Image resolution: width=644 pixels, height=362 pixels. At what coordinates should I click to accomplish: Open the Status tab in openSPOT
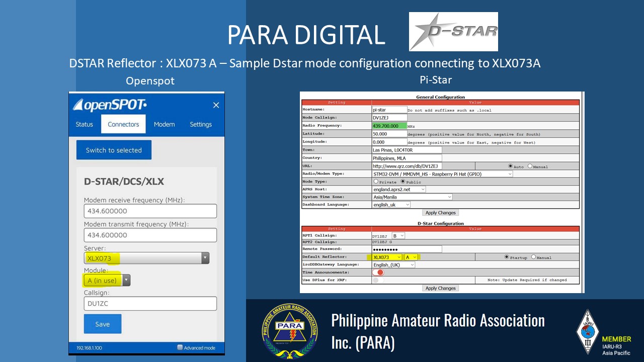[x=84, y=124]
